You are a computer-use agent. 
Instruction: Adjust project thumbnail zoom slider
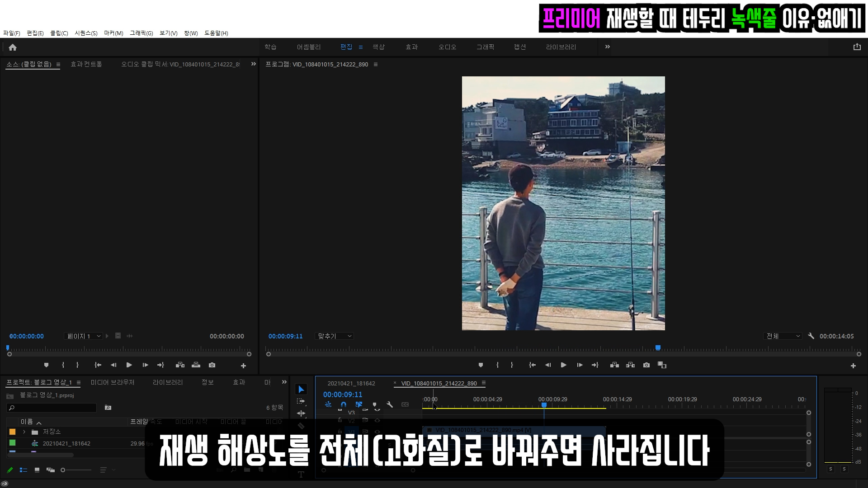click(63, 470)
